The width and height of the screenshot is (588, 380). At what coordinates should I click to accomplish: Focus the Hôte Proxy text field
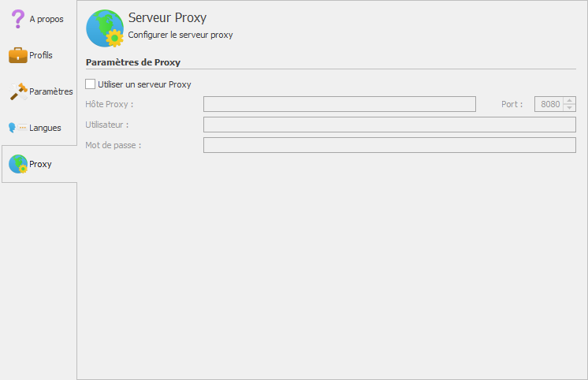339,104
